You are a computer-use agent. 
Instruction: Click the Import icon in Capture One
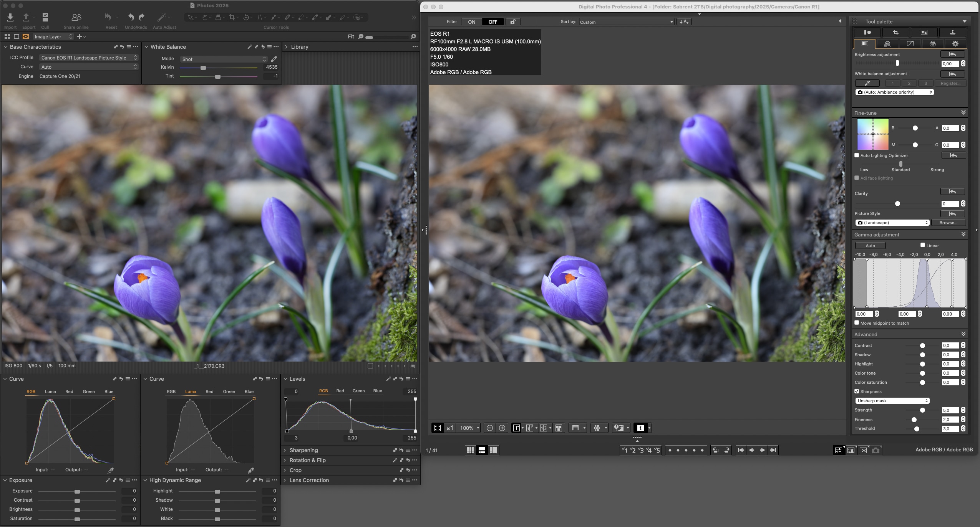[10, 18]
